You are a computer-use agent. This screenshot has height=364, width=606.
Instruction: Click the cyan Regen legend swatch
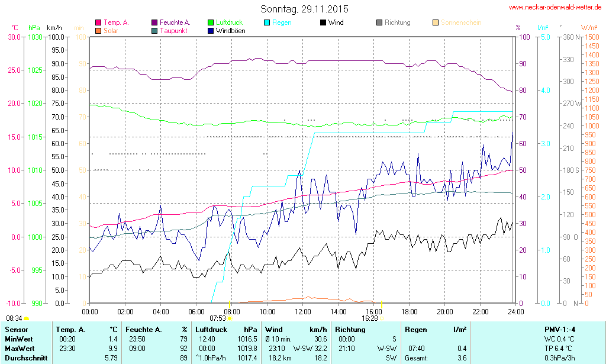267,22
